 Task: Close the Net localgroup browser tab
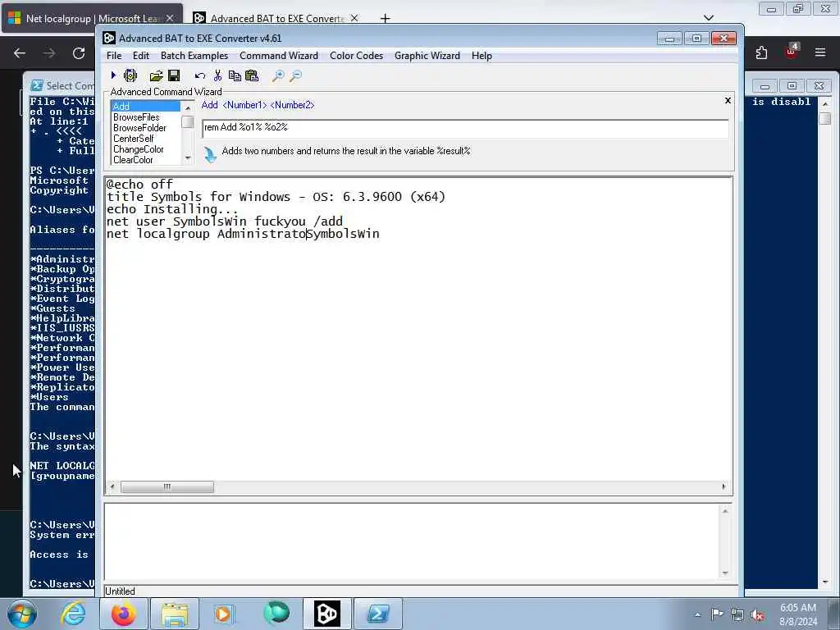(170, 18)
